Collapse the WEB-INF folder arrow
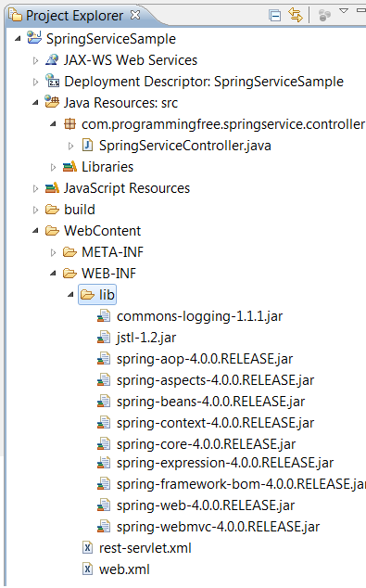Viewport: 366px width, 588px height. tap(53, 274)
